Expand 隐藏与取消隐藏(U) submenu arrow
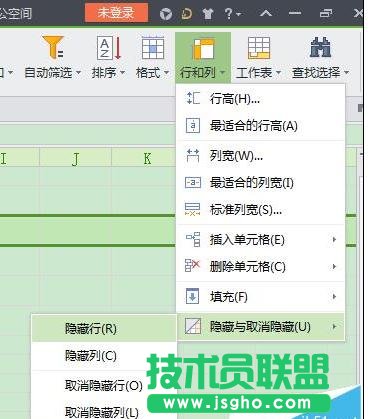374x419 pixels. tap(334, 327)
